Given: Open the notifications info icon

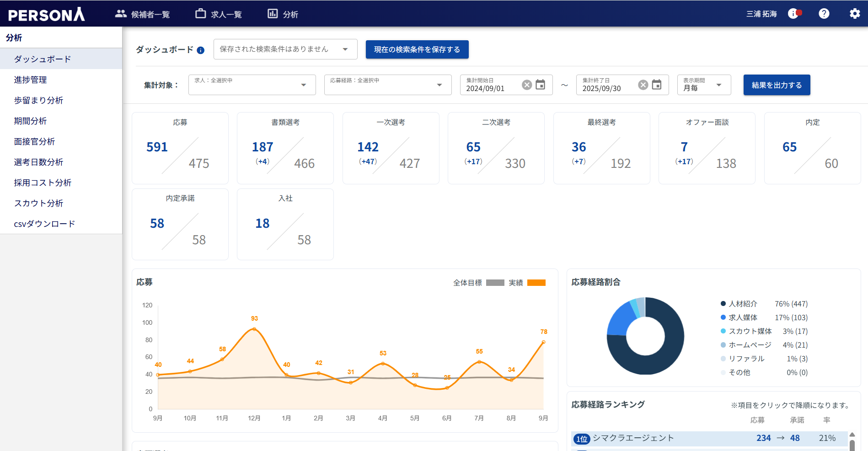Looking at the screenshot, I should tap(794, 14).
